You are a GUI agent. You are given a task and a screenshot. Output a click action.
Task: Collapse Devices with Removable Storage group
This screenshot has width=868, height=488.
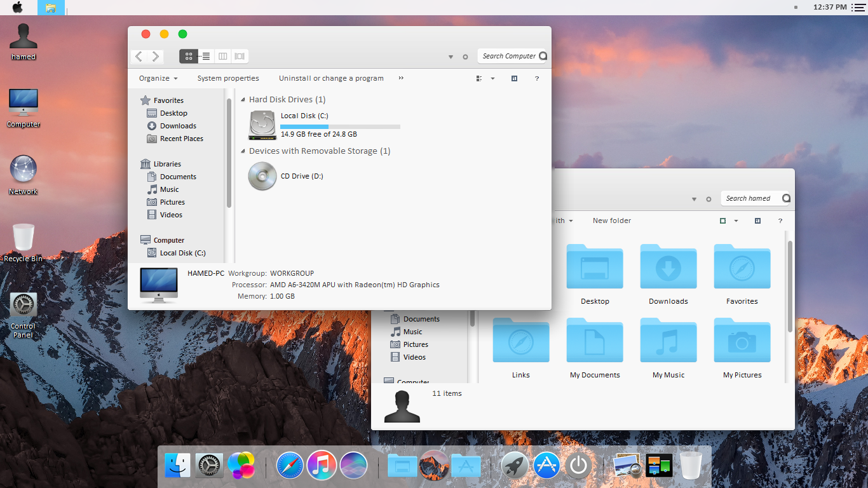pos(243,151)
